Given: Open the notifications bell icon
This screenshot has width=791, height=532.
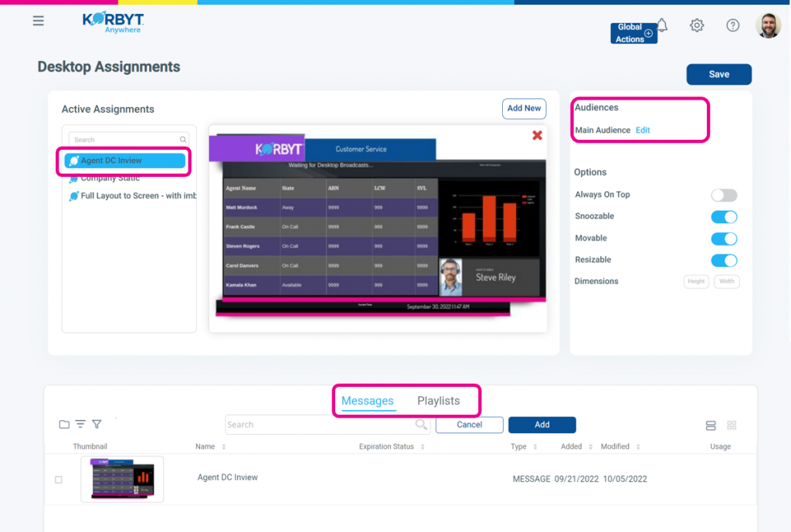Looking at the screenshot, I should (662, 25).
